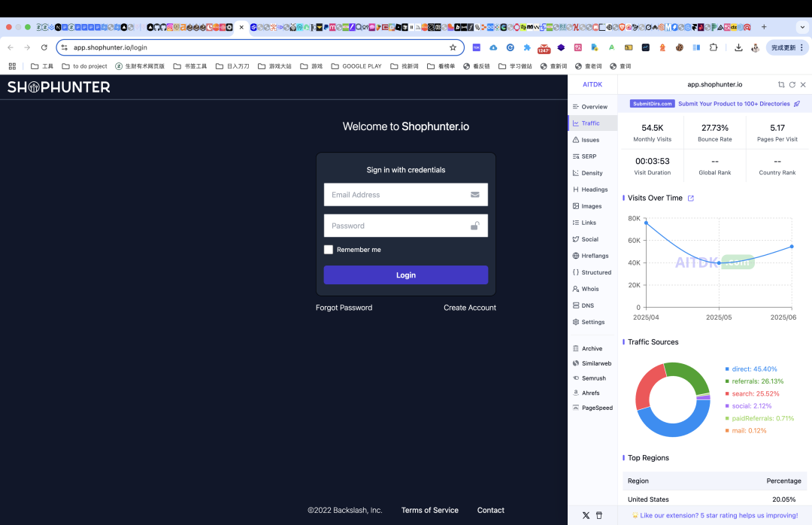Click the Password field

coord(405,226)
